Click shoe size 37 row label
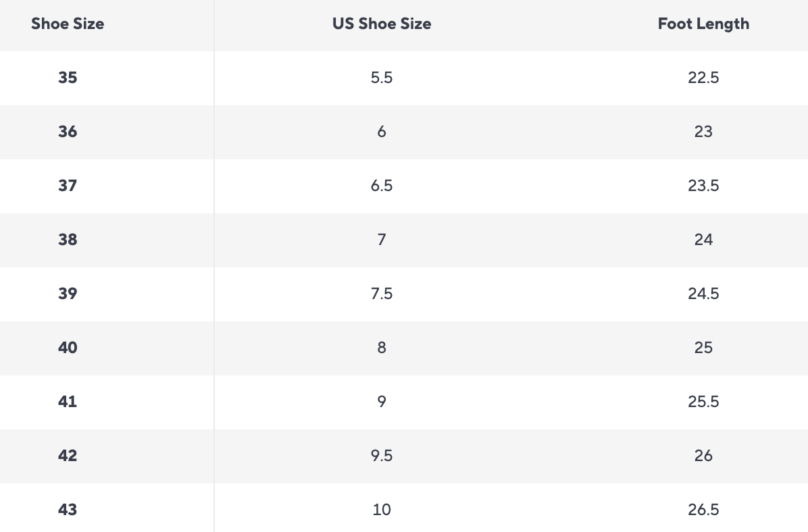Screen dimensions: 808x532 tap(68, 186)
